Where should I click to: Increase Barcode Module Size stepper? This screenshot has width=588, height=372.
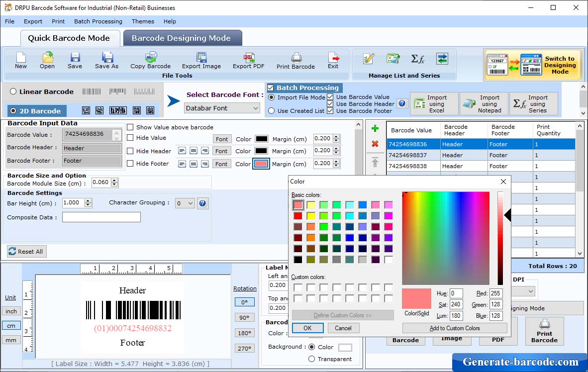point(115,181)
